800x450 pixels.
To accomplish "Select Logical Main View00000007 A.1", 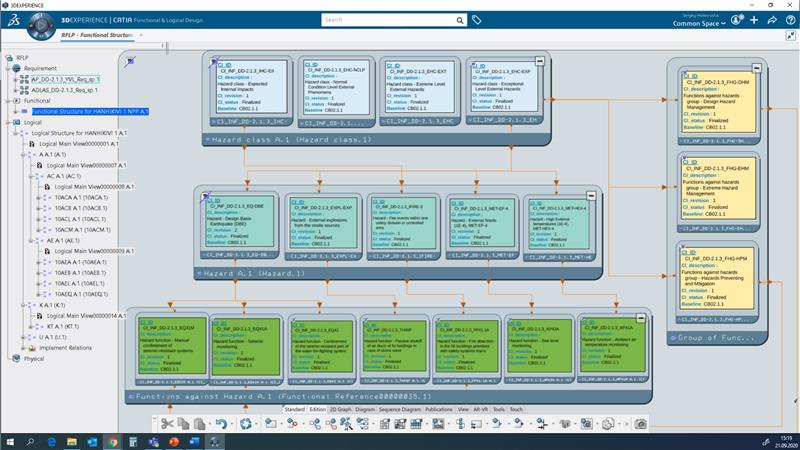I will (87, 165).
